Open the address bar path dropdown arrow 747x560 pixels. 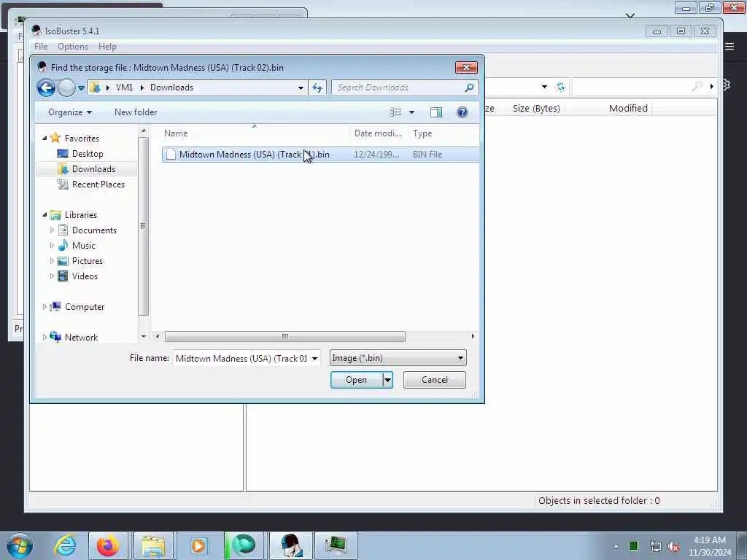pos(301,87)
